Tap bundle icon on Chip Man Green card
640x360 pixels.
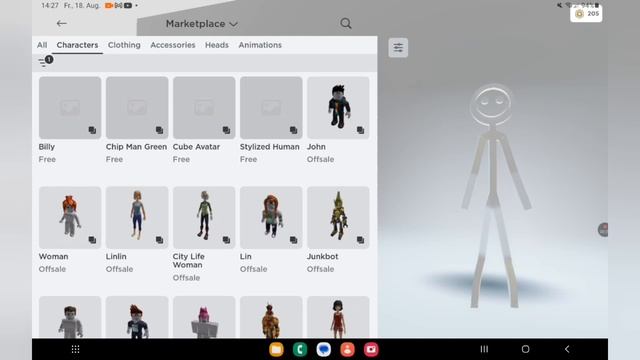[159, 130]
